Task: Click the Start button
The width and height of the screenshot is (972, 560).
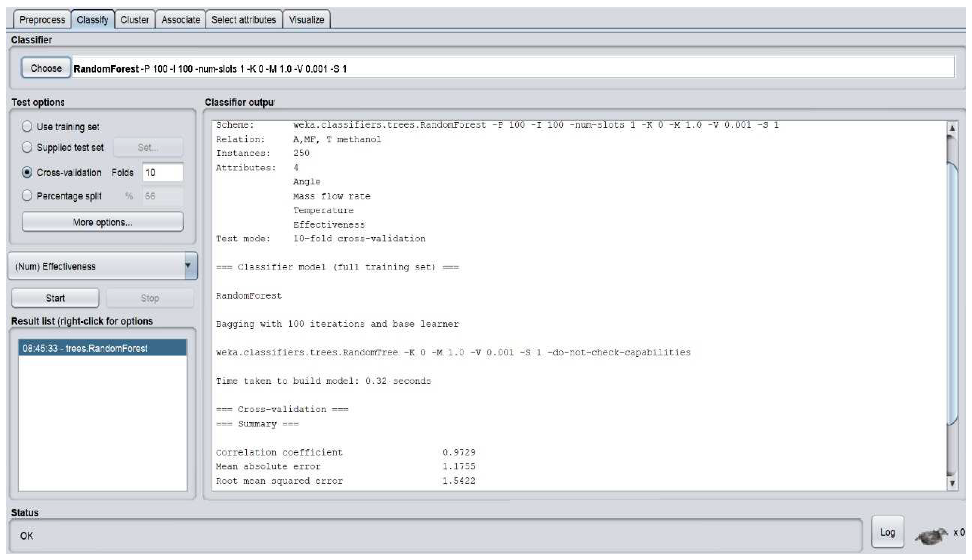Action: click(55, 298)
